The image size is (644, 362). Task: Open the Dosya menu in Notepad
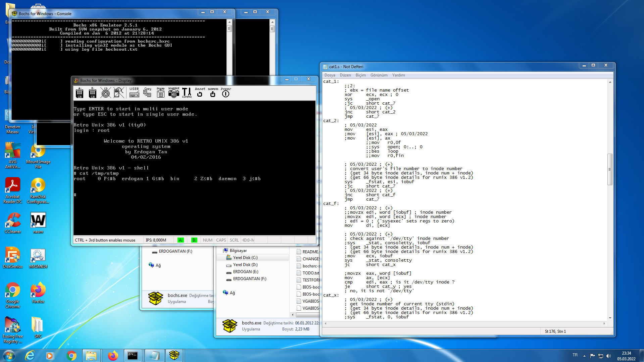pos(330,75)
